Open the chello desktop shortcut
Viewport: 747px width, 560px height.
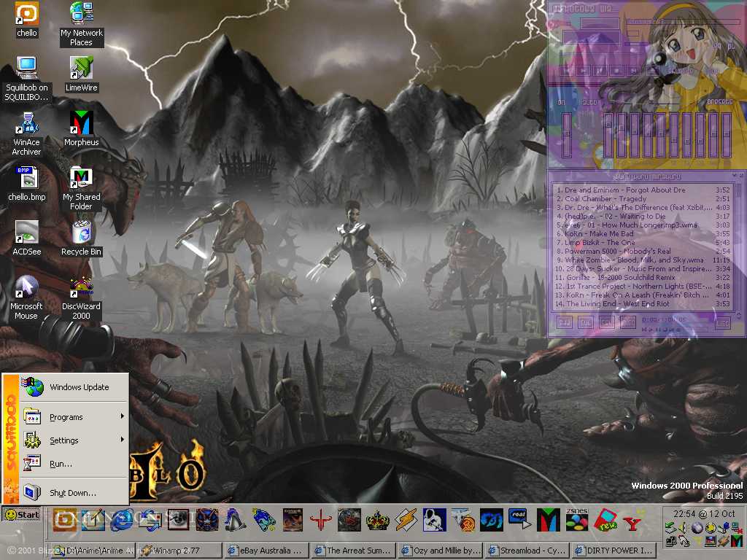[27, 19]
